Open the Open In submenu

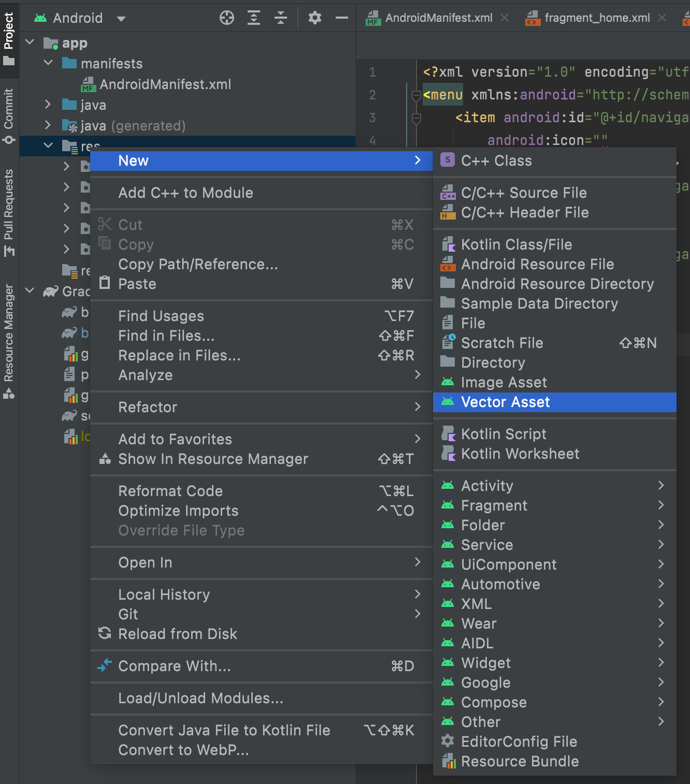pos(262,563)
